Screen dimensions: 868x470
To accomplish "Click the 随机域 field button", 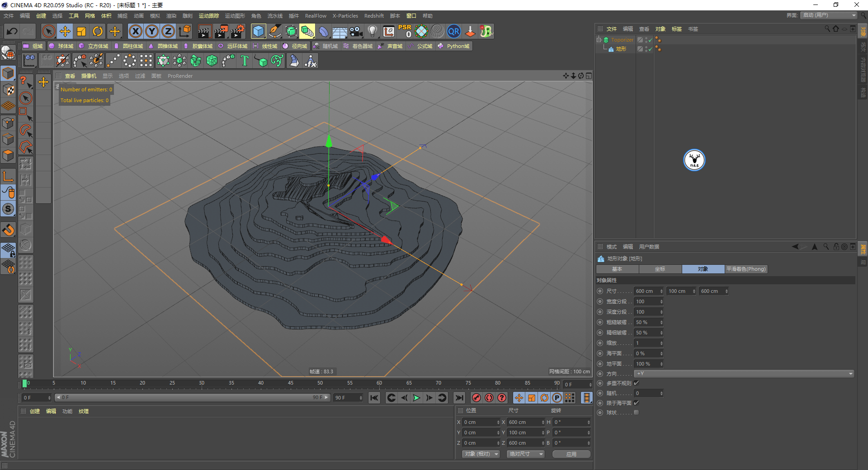I will point(325,46).
